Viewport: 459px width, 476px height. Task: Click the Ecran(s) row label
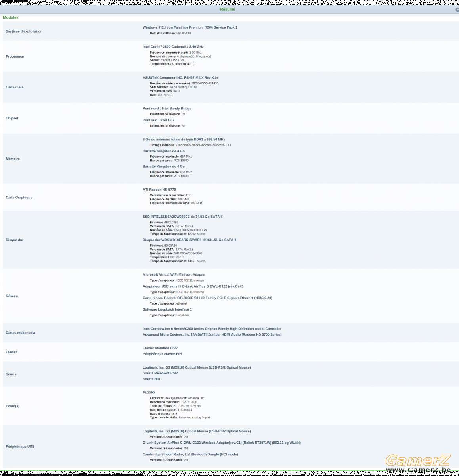click(13, 406)
